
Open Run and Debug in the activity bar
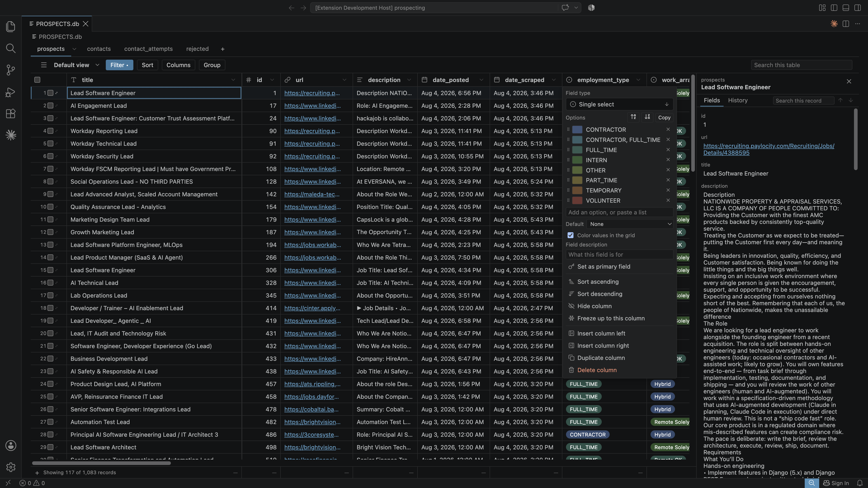tap(11, 92)
